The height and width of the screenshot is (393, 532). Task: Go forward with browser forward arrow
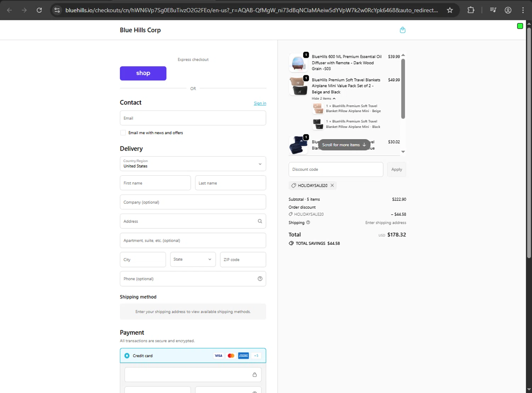tap(24, 10)
